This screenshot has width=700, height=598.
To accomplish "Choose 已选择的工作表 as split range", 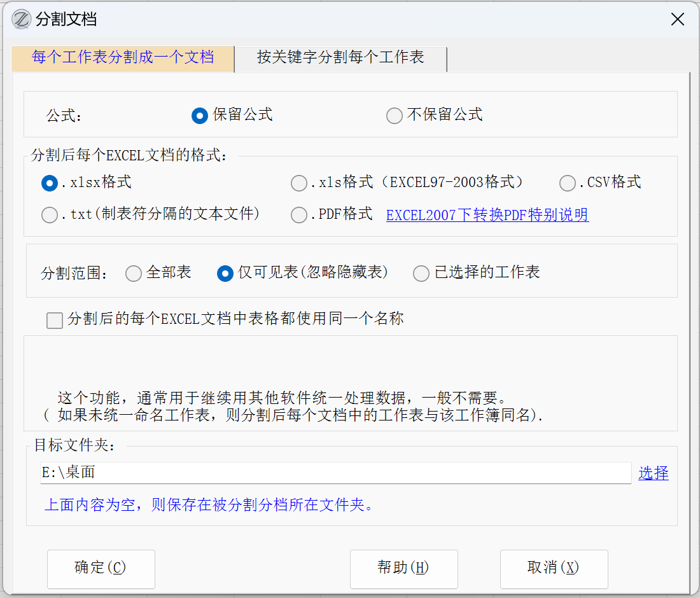I will click(421, 274).
